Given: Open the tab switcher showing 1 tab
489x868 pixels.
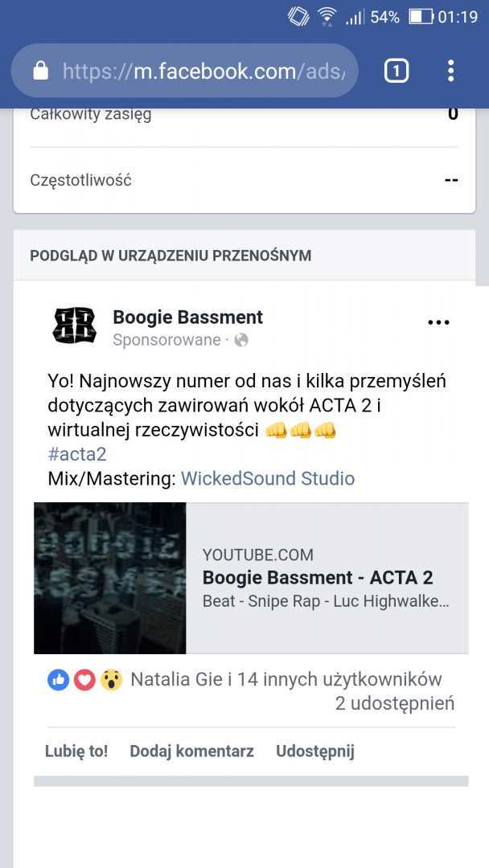Looking at the screenshot, I should tap(397, 71).
